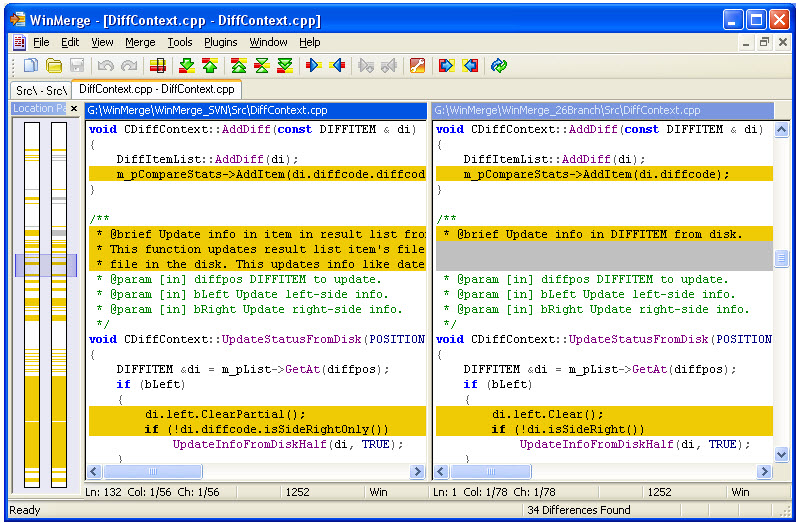This screenshot has height=523, width=796.
Task: Click the Redo toolbar arrow
Action: [x=129, y=66]
